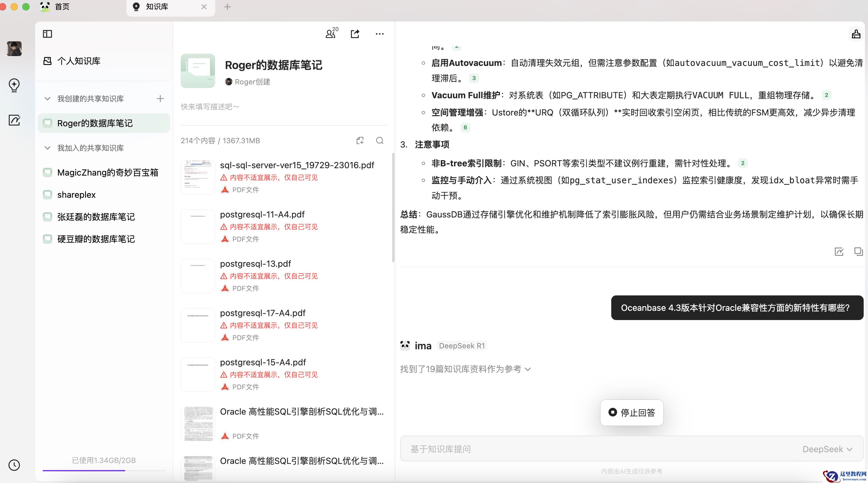868x483 pixels.
Task: Open the DeepSeek model selector dropdown
Action: (x=827, y=449)
